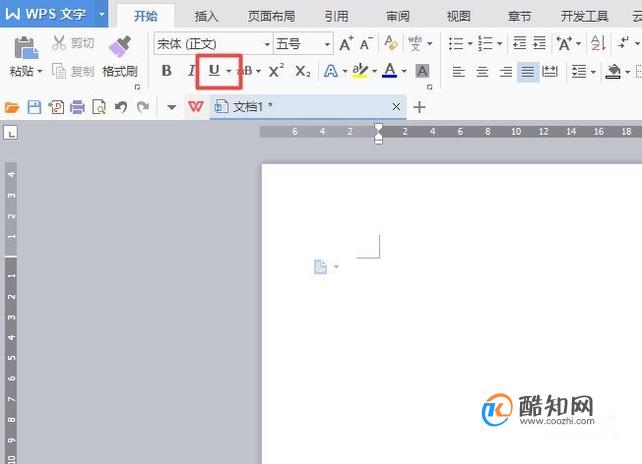Clear formatting with eraser A icon
This screenshot has height=464, width=642.
(391, 43)
